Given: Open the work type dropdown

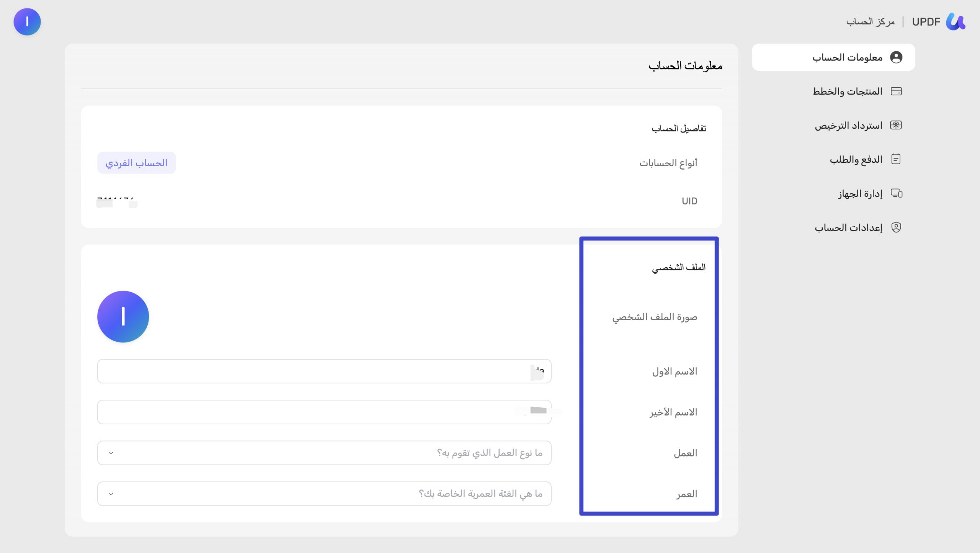Looking at the screenshot, I should 324,453.
